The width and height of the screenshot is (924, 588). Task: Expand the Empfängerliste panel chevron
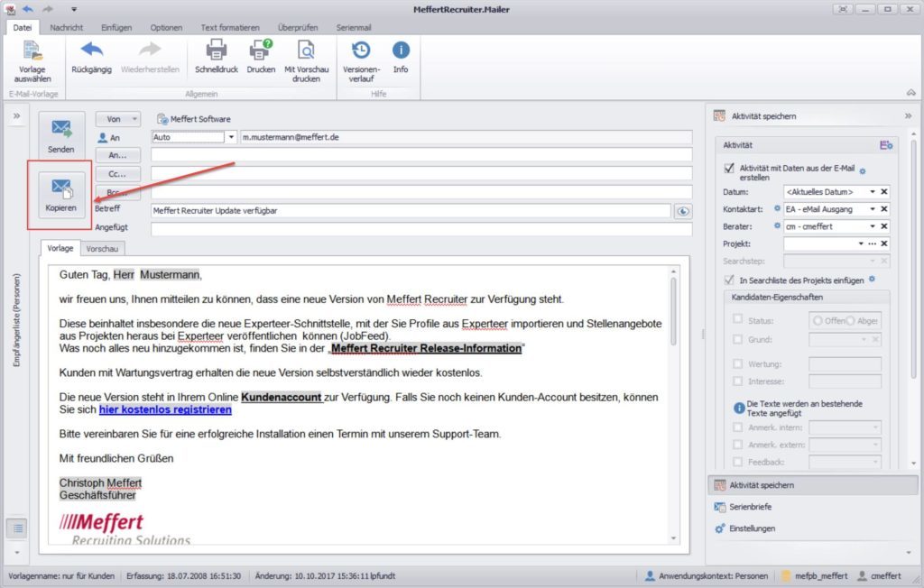point(16,116)
